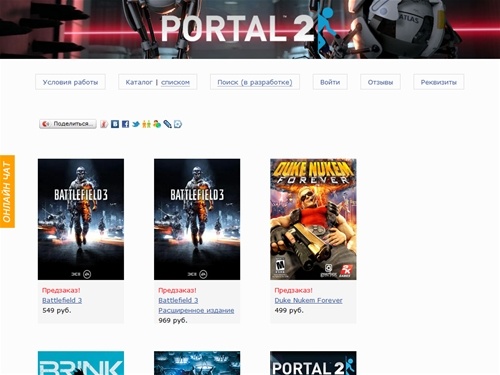
Task: Share via Odnoklassniki orange figures icon
Action: 146,124
